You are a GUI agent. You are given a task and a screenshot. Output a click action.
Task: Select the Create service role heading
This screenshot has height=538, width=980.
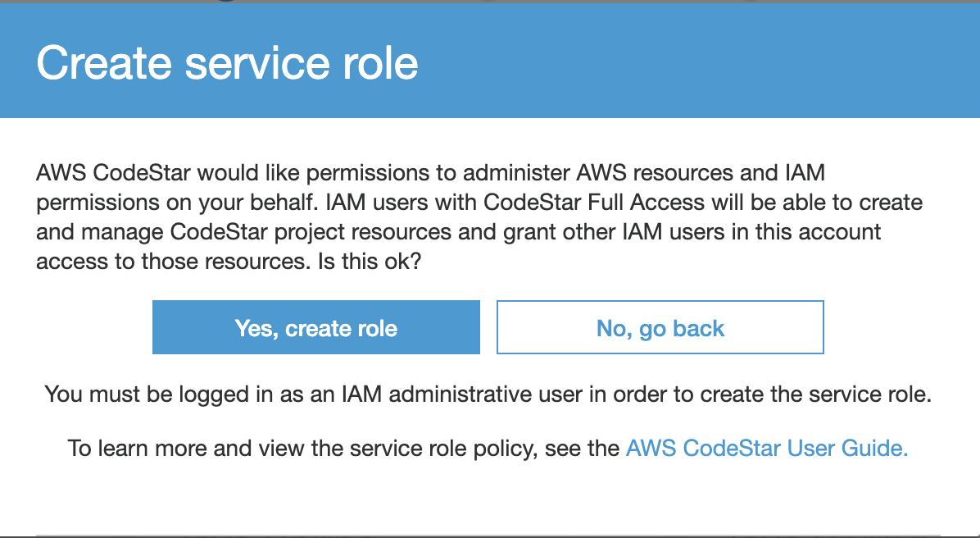(228, 62)
